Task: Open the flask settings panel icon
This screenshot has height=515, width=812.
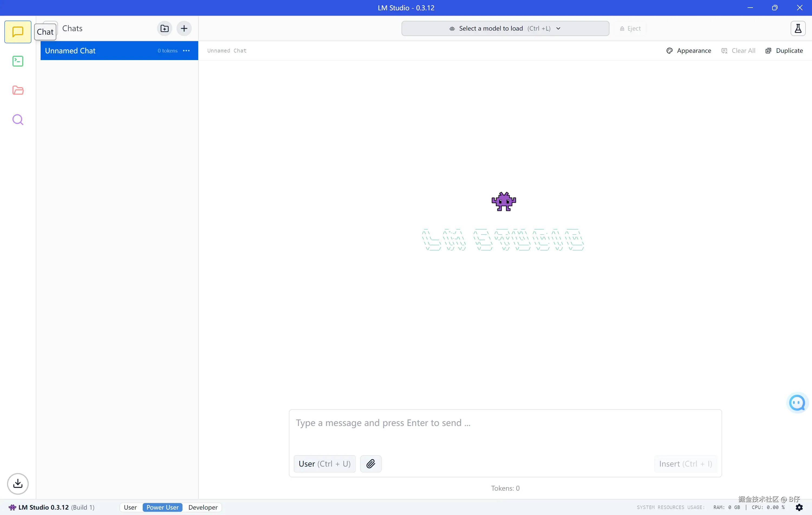Action: point(798,28)
